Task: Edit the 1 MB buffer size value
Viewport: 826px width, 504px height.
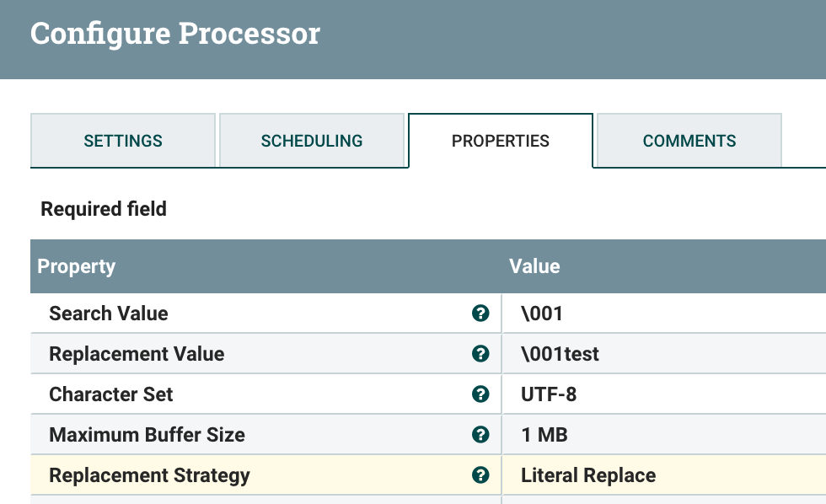Action: 544,435
